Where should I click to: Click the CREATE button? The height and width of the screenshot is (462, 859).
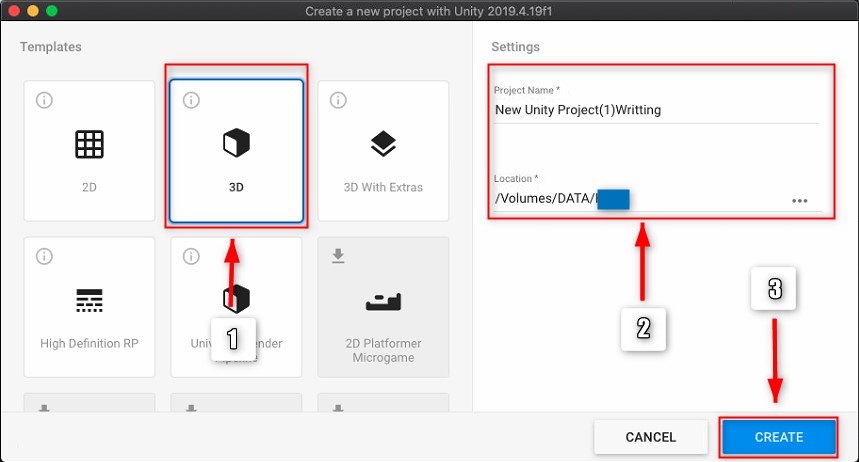point(778,437)
